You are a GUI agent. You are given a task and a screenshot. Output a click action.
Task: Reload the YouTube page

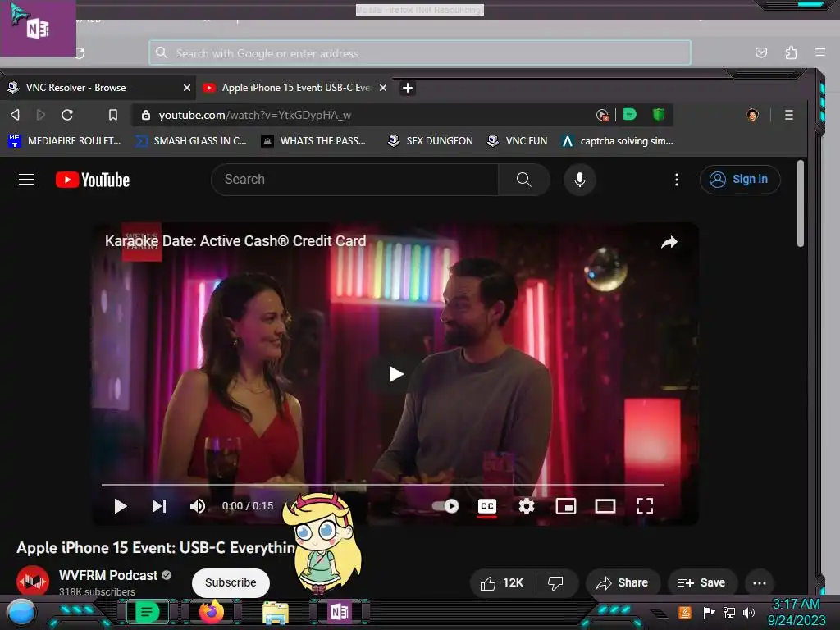(67, 115)
